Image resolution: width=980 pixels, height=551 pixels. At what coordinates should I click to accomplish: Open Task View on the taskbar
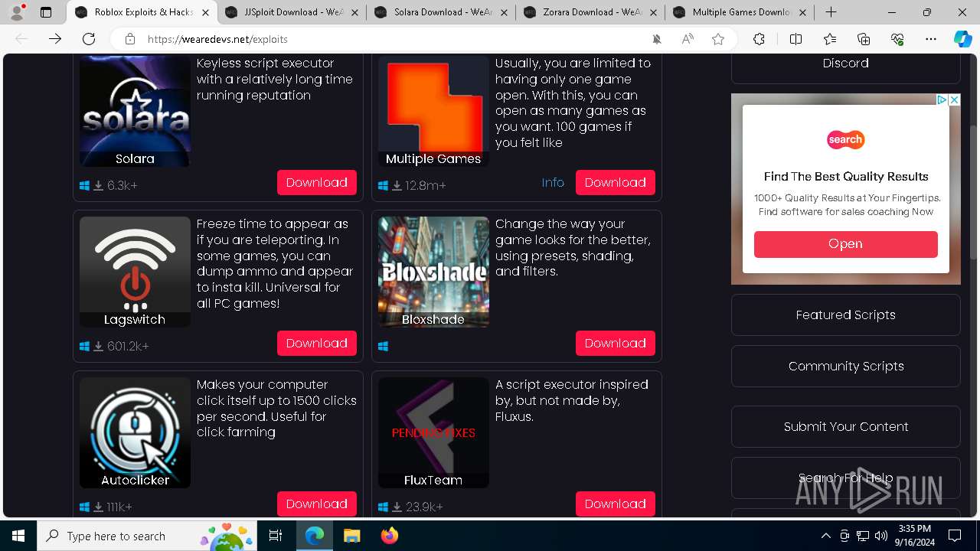click(276, 536)
